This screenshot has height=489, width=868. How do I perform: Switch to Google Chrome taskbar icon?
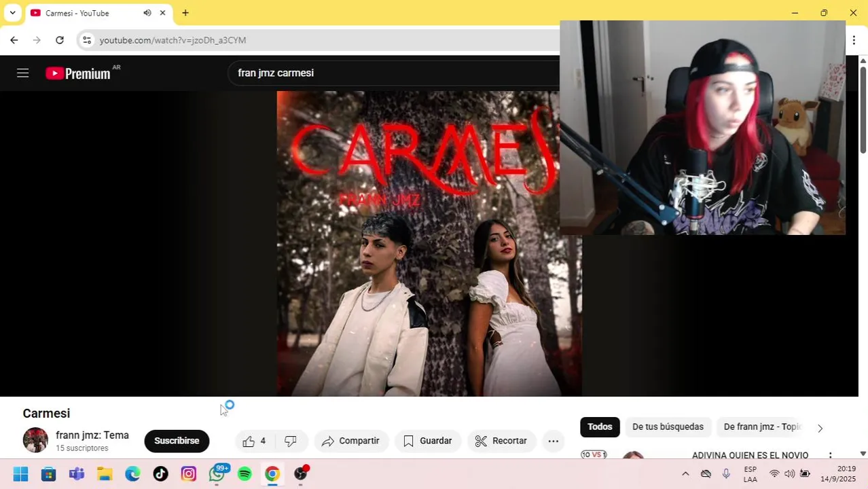coord(272,474)
